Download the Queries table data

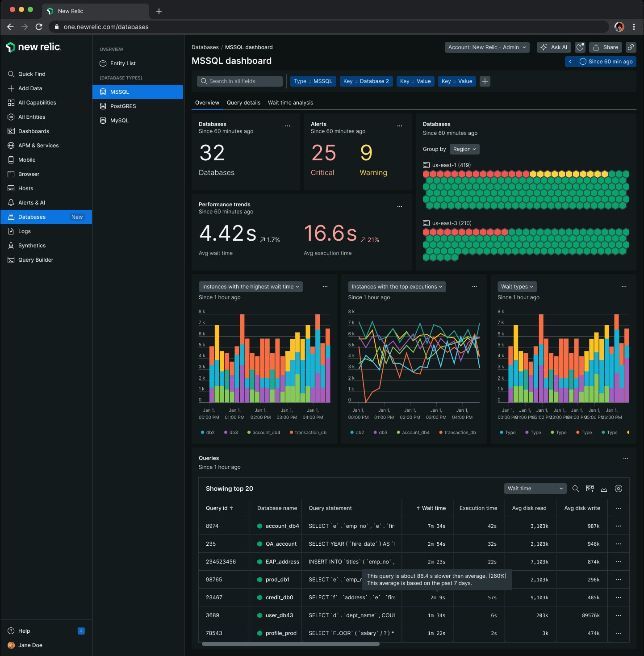coord(604,489)
